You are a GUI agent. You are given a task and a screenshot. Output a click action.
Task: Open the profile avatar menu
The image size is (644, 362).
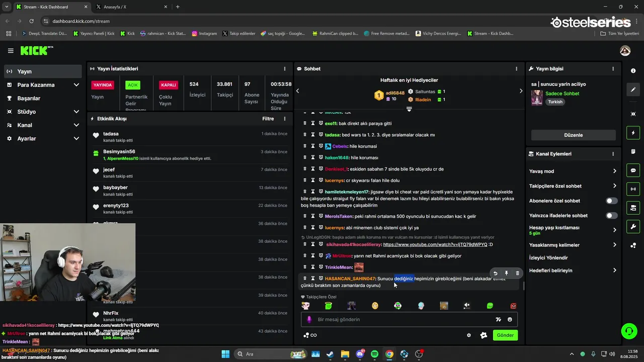tap(625, 51)
